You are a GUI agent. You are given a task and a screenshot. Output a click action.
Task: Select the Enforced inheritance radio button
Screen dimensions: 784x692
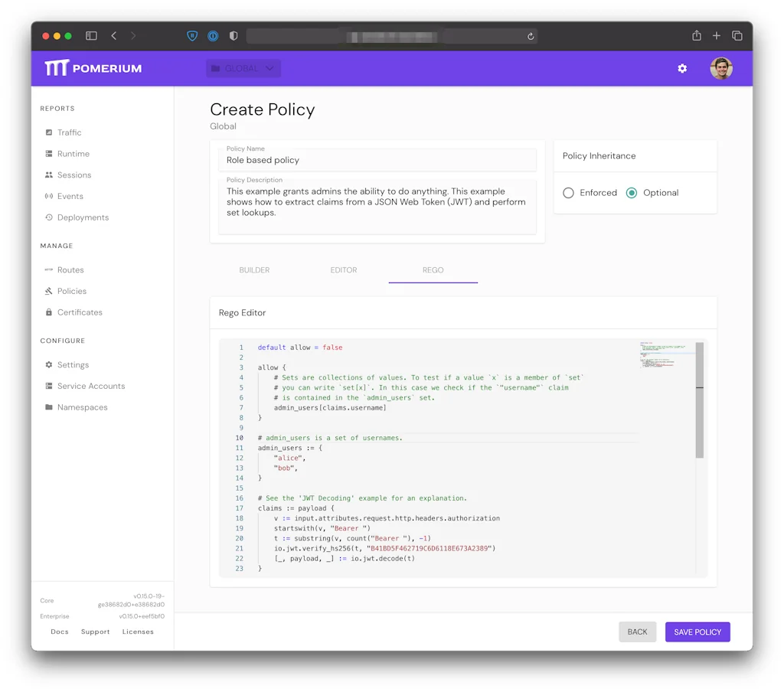568,193
